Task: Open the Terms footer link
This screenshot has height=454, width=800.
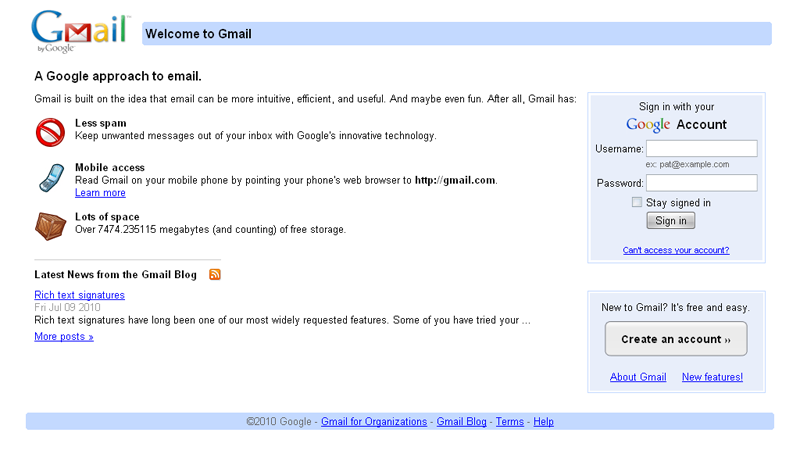Action: pyautogui.click(x=510, y=422)
